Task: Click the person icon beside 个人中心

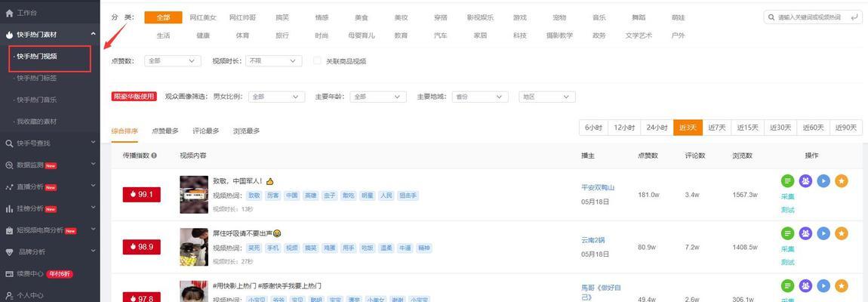Action: (x=9, y=295)
